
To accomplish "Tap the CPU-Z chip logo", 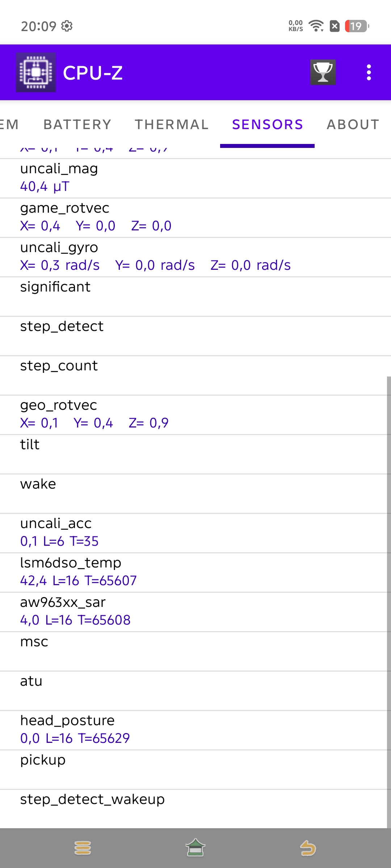I will (36, 72).
